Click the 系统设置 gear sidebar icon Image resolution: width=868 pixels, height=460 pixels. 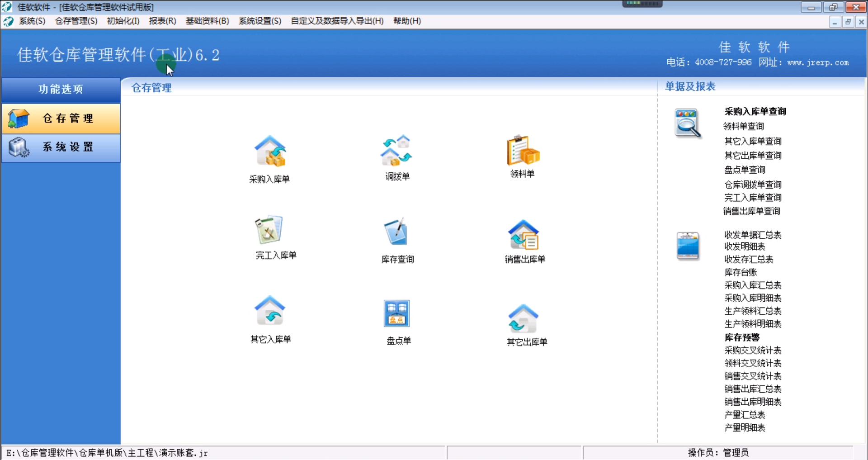19,147
